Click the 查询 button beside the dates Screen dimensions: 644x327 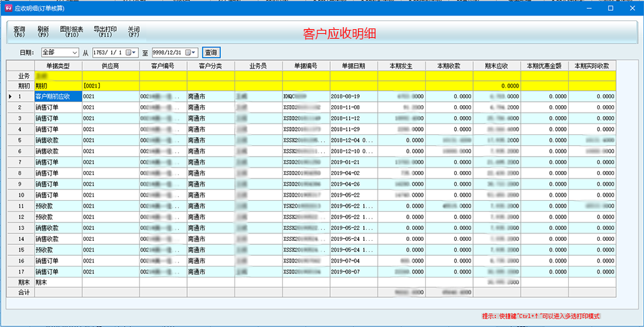point(211,53)
